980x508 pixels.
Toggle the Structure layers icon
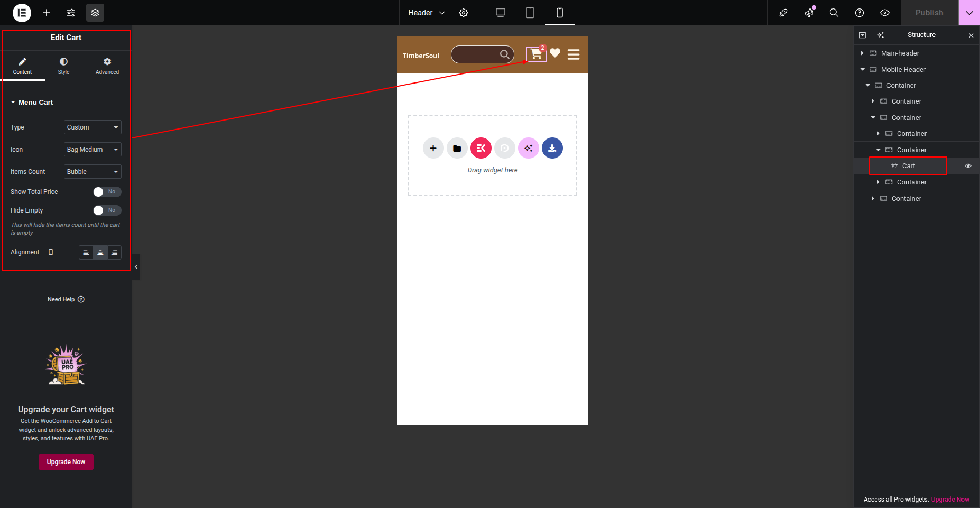click(x=95, y=13)
